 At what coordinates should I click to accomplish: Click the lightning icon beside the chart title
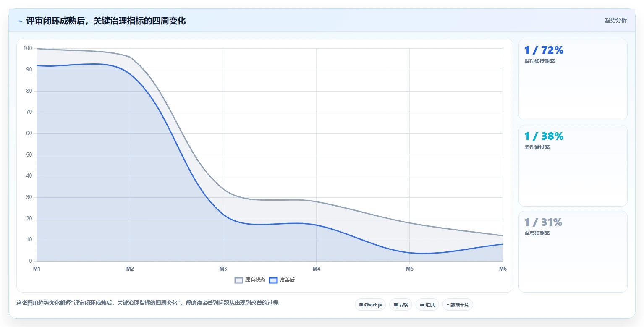pos(20,21)
